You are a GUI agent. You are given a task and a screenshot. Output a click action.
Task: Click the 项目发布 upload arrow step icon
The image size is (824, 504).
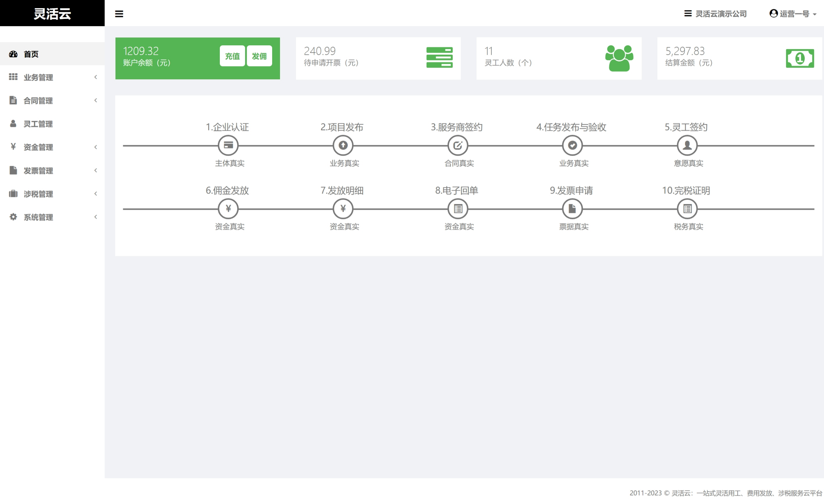pyautogui.click(x=343, y=145)
